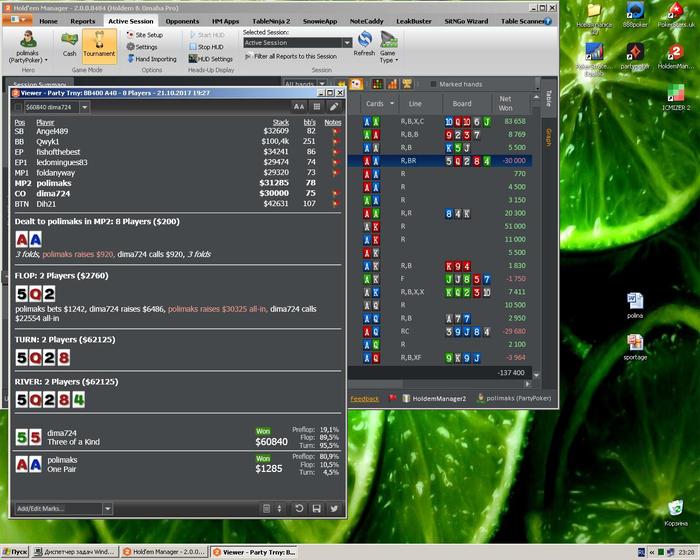Open the Reports tab

[x=83, y=20]
